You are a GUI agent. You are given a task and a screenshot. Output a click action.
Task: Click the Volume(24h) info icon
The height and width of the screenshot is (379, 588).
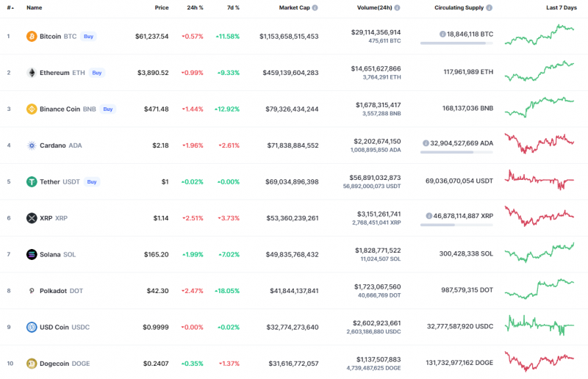click(397, 7)
